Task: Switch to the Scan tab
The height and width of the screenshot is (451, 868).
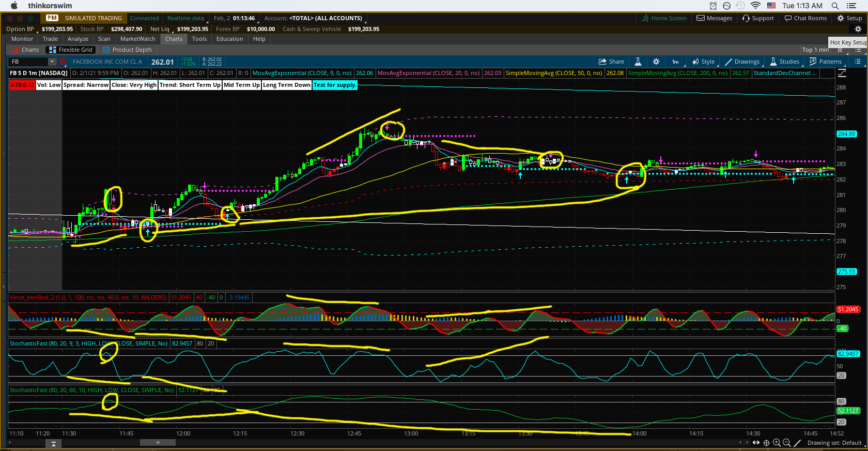Action: pos(104,39)
